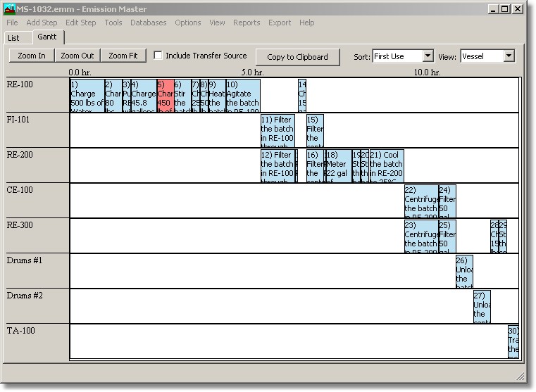Click the RE-200 vessel label
536x392 pixels.
coord(20,155)
